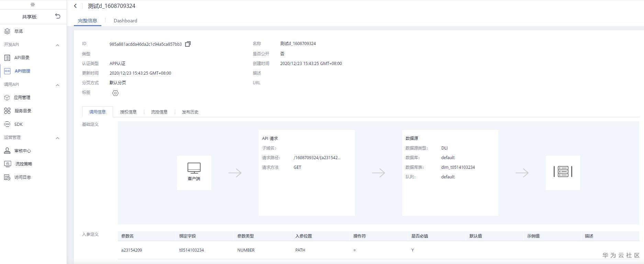Click the page title 测试d_1608709324 in header
The width and height of the screenshot is (644, 264).
(112, 6)
